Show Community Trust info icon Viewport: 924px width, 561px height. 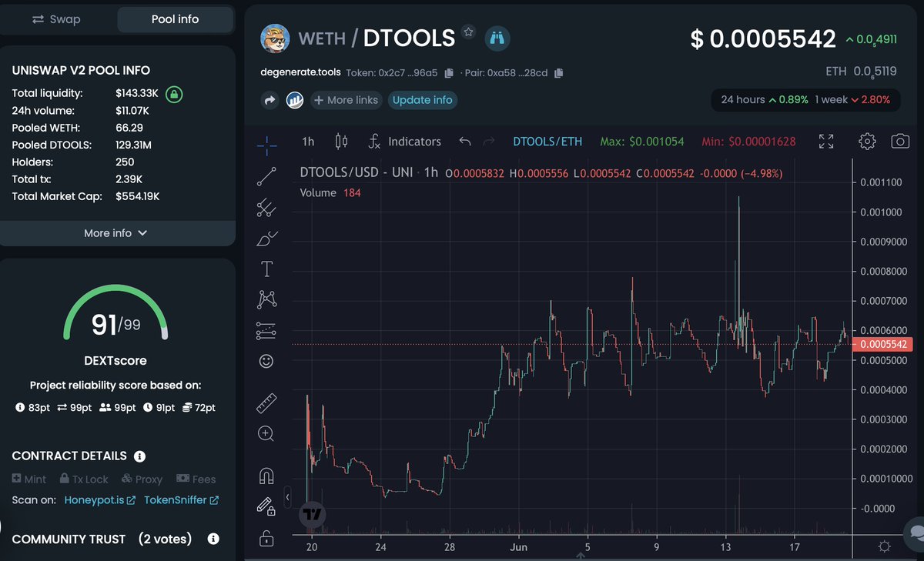click(213, 539)
